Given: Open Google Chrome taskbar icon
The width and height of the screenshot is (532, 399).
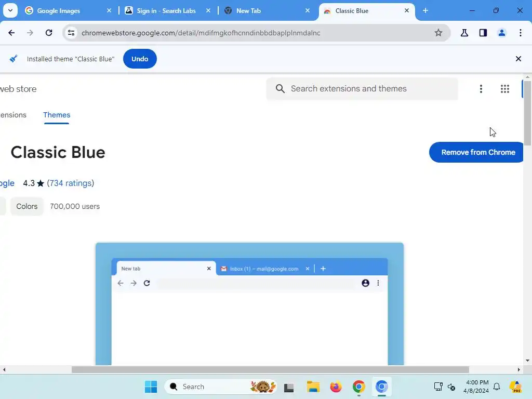Looking at the screenshot, I should coord(358,387).
